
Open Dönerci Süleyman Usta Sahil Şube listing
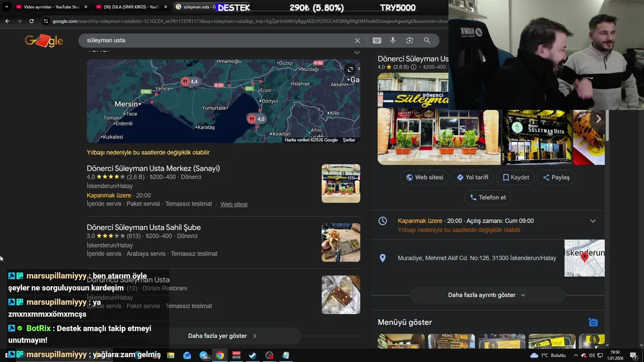143,227
